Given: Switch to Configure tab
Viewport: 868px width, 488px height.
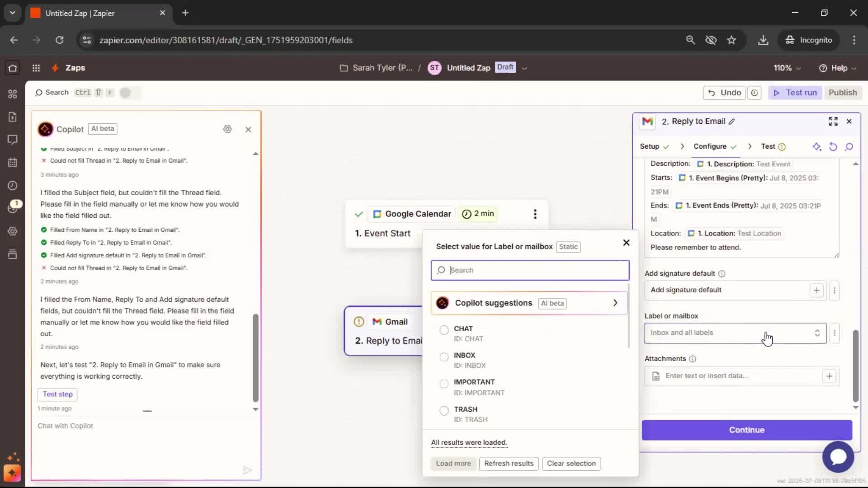Looking at the screenshot, I should [715, 146].
